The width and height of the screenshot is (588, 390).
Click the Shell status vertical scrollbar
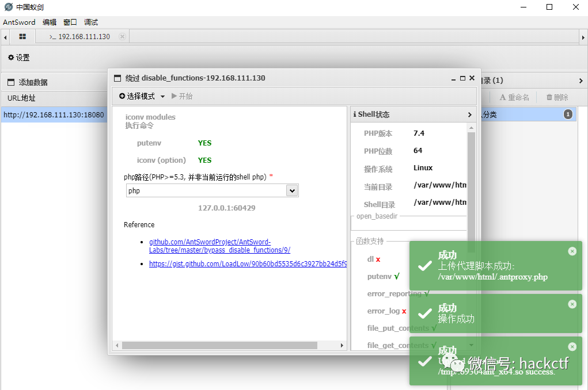471,193
